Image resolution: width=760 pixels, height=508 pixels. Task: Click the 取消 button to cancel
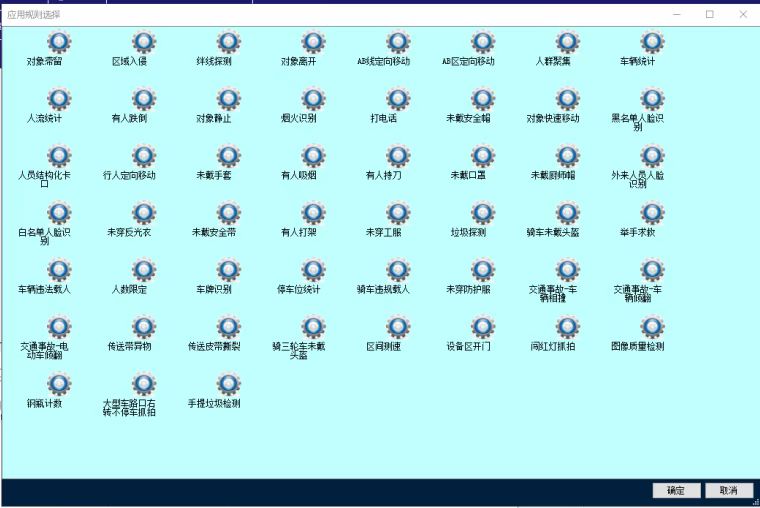(728, 490)
